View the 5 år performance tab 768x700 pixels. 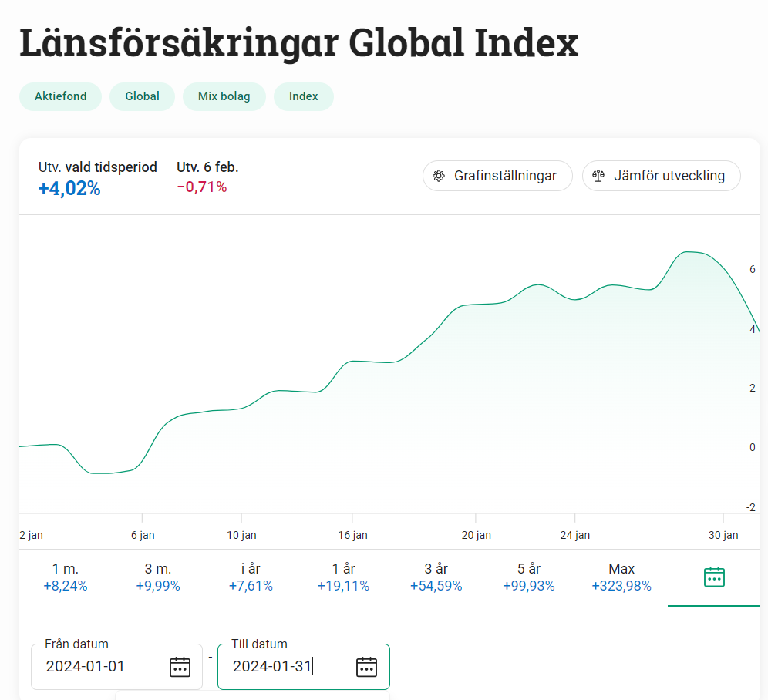click(529, 577)
